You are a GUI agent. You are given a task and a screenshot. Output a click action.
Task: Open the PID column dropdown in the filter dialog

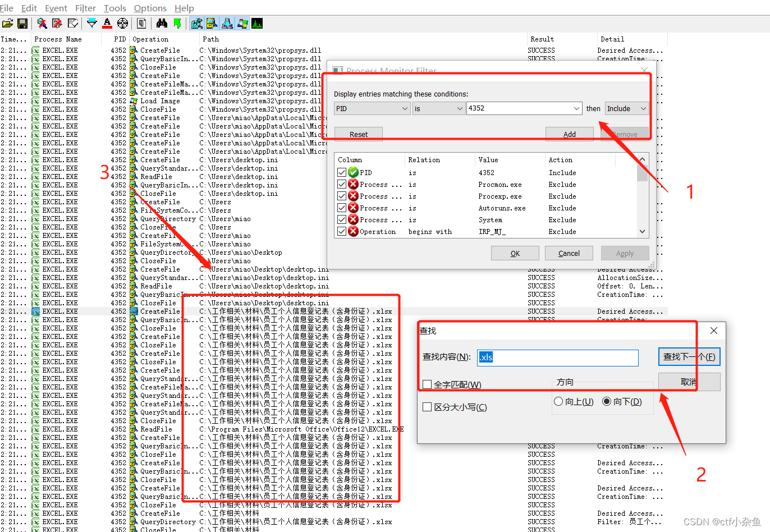coord(405,108)
